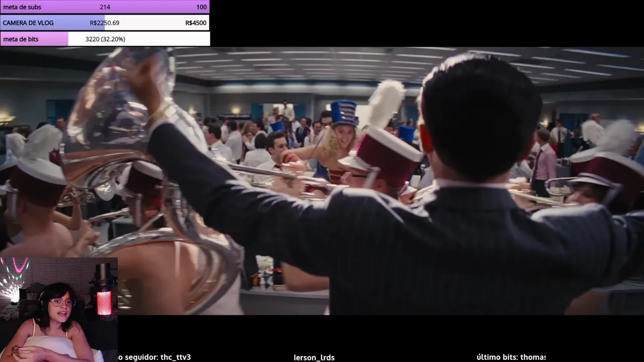This screenshot has width=644, height=362.
Task: Click the último bits ticker text
Action: point(511,357)
